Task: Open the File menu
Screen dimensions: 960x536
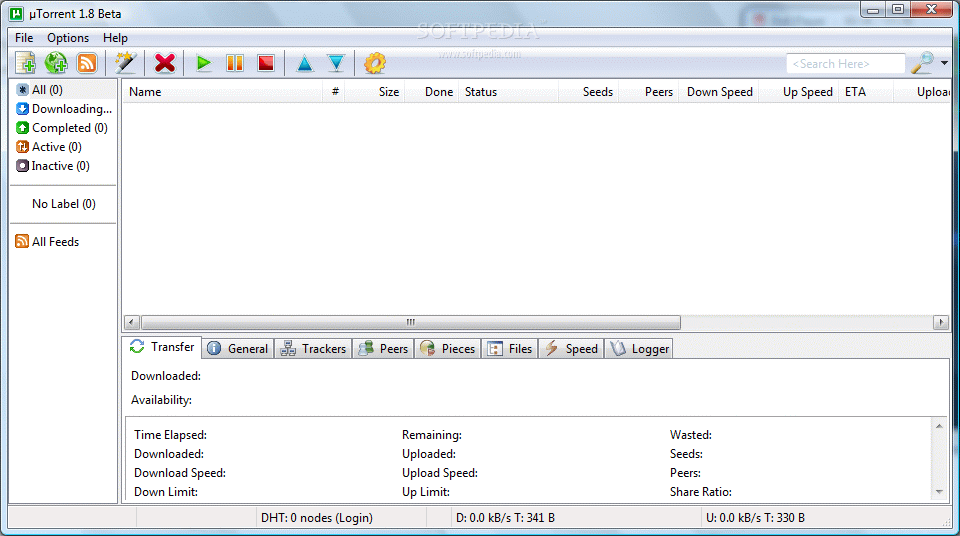Action: pos(24,38)
